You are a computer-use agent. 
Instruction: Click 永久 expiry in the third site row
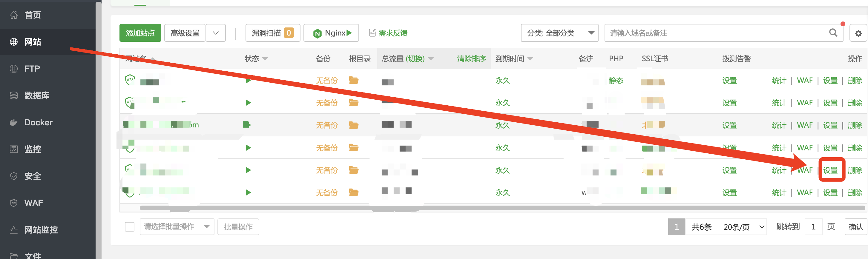(502, 125)
